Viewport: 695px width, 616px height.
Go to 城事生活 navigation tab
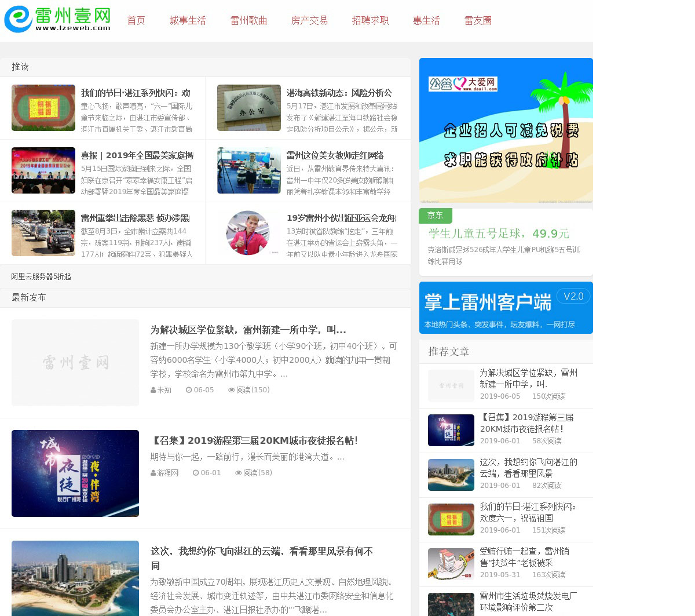pos(188,21)
